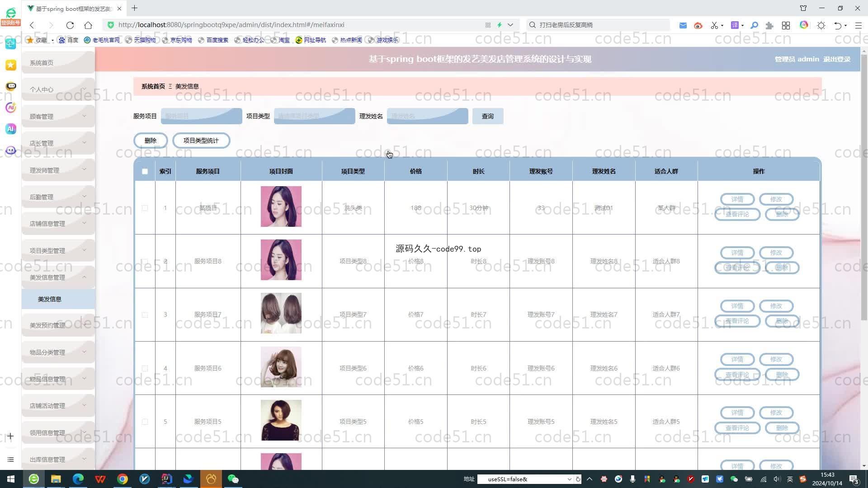Click the volume icon in system tray
Screen dimensions: 868x488
(777, 479)
